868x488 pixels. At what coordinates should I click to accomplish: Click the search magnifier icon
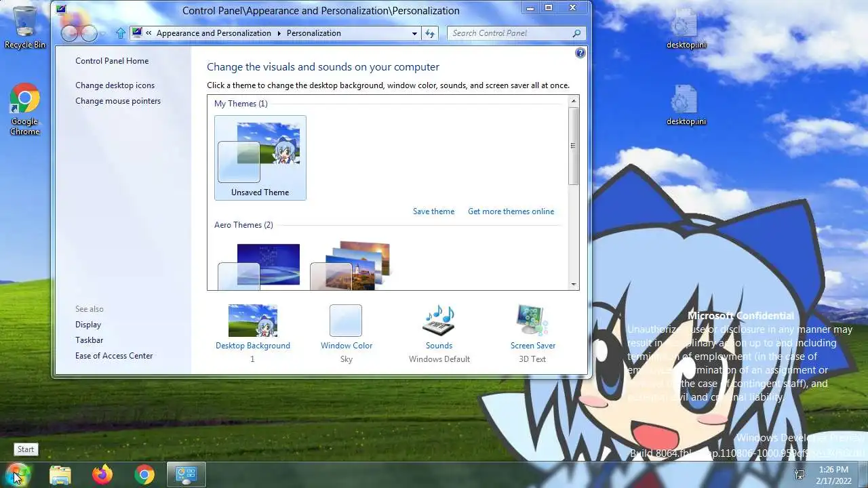click(576, 33)
